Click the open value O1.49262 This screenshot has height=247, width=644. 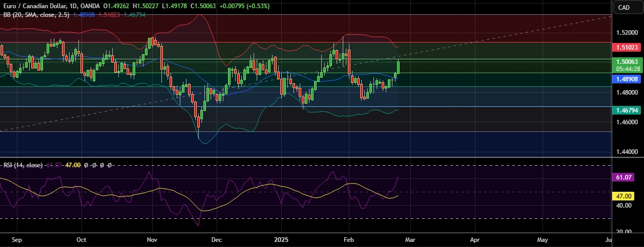117,6
